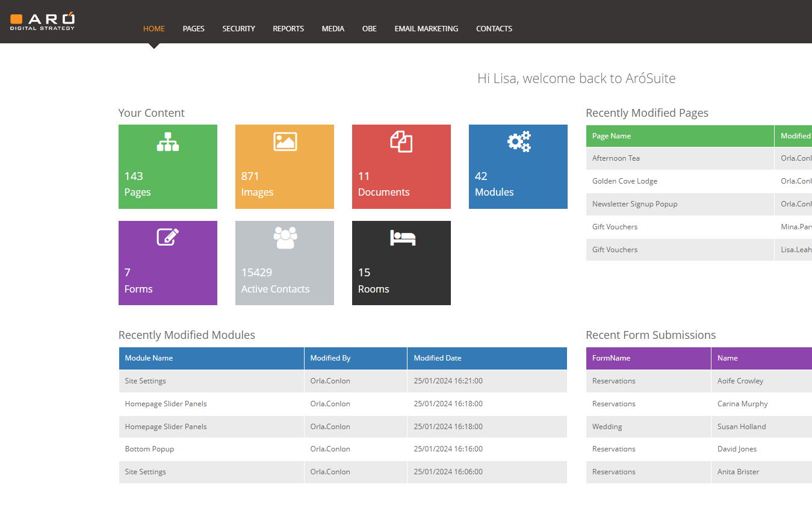
Task: Open the Images picture icon tile
Action: [x=285, y=142]
